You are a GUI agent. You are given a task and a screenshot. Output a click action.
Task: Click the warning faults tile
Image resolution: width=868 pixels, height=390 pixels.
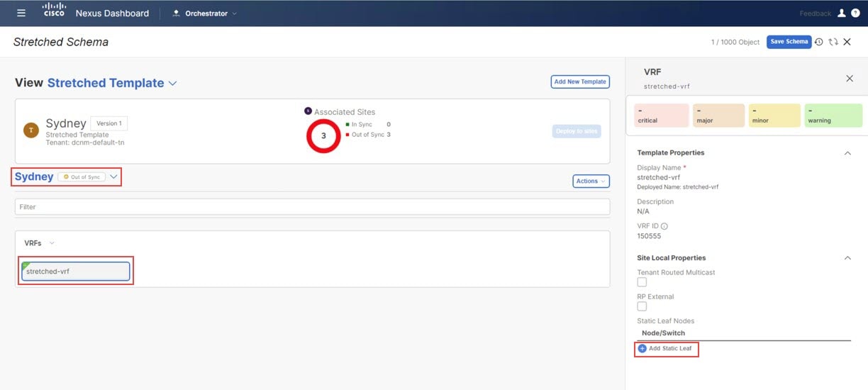[833, 116]
